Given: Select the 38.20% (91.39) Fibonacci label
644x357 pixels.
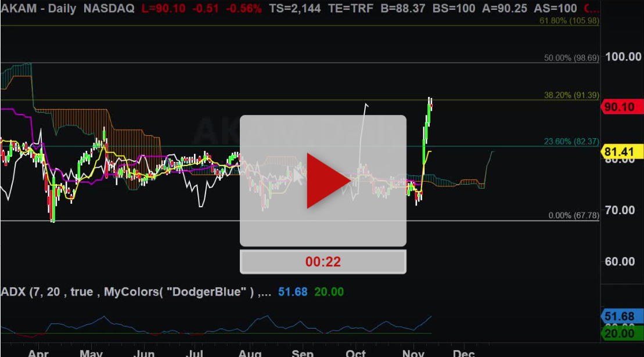Looking at the screenshot, I should [x=571, y=95].
